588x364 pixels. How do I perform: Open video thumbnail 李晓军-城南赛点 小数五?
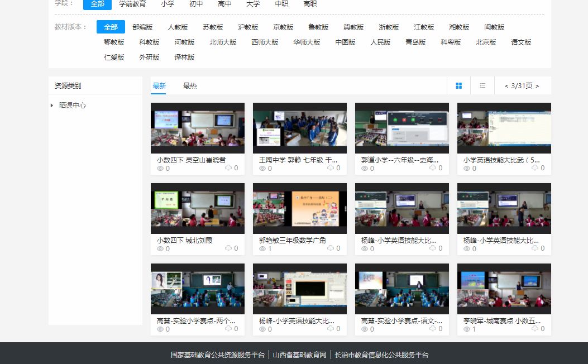(504, 289)
